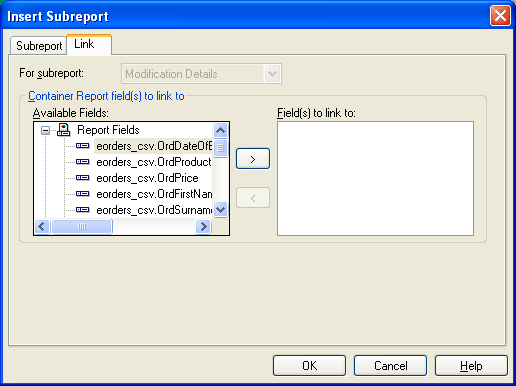This screenshot has width=516, height=386.
Task: Click the disabled < remove button
Action: 253,198
